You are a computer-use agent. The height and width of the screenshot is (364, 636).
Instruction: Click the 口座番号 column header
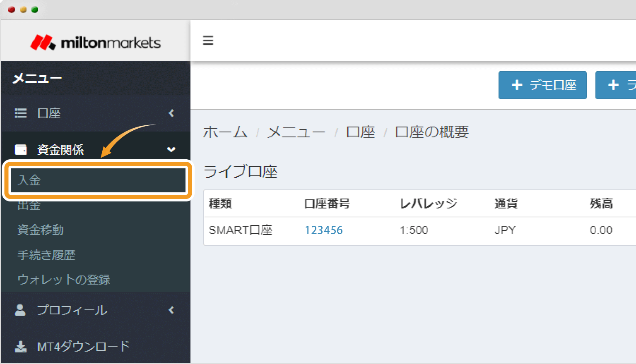tap(327, 204)
